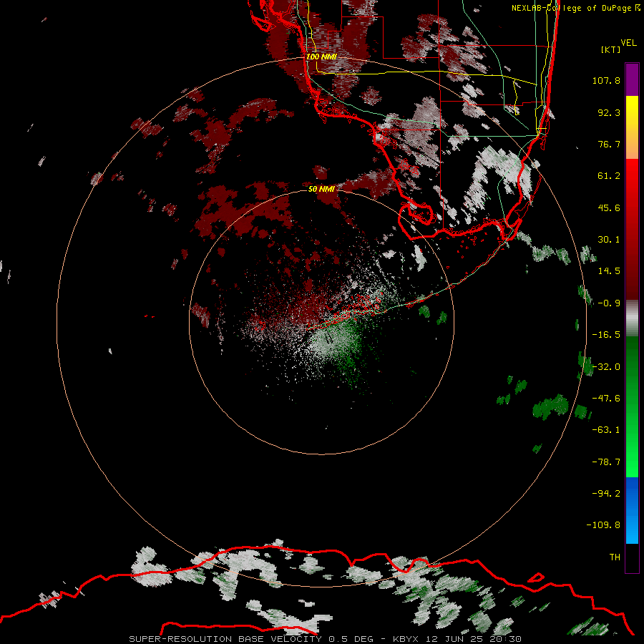Viewport: 644px width, 644px height.
Task: Select the 61.2 scale value
Action: click(609, 176)
